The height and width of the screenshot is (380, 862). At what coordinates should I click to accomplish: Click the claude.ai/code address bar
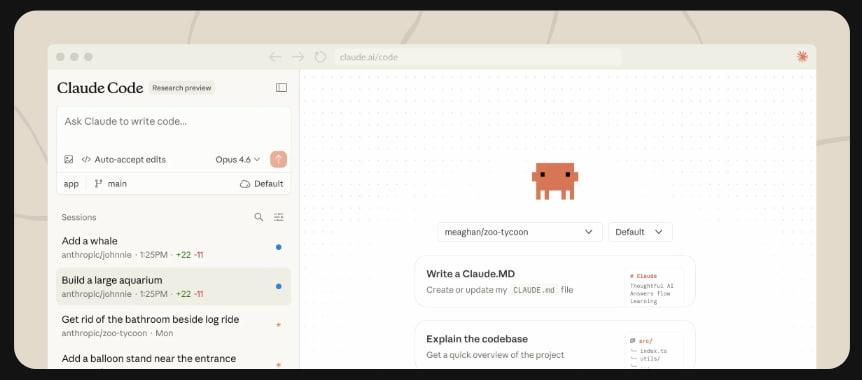(x=477, y=57)
